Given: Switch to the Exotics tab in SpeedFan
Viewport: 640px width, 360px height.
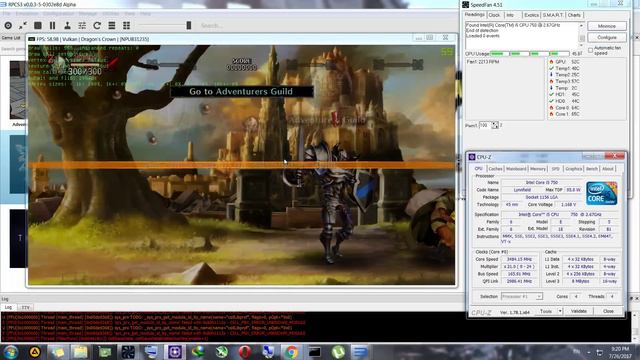Looking at the screenshot, I should (531, 15).
